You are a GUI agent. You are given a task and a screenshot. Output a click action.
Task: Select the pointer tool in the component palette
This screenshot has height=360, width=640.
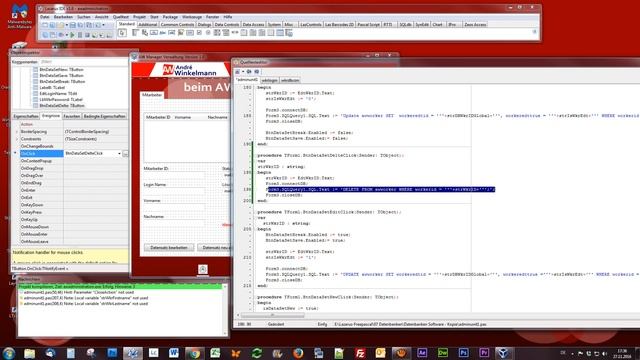(x=122, y=33)
